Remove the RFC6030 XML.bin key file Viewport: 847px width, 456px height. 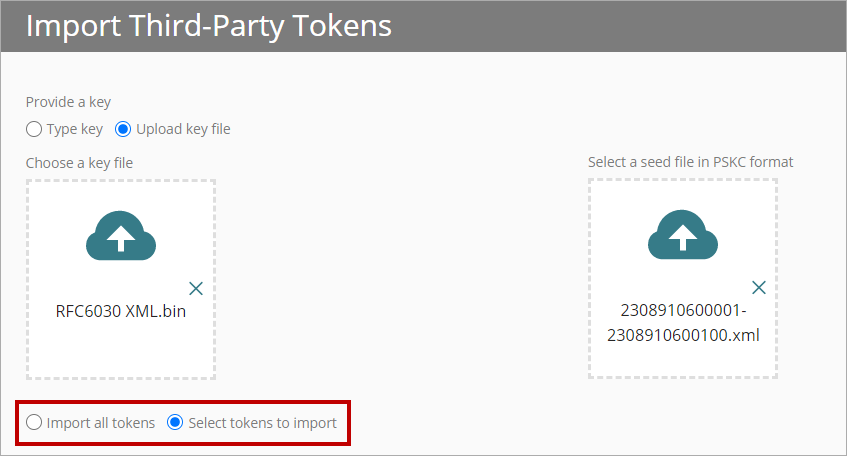coord(196,288)
